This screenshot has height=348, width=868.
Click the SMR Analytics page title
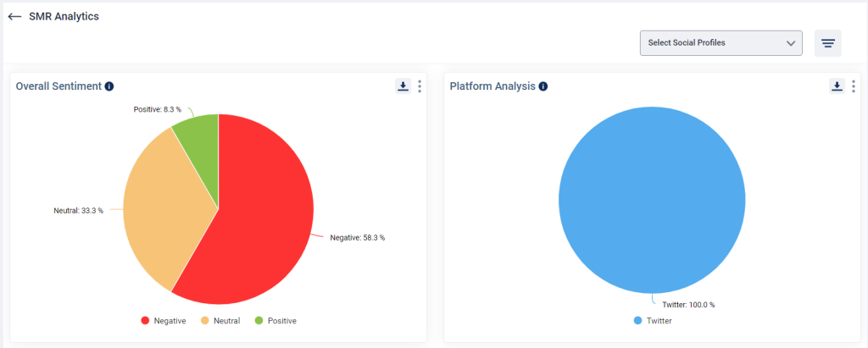pyautogui.click(x=64, y=17)
